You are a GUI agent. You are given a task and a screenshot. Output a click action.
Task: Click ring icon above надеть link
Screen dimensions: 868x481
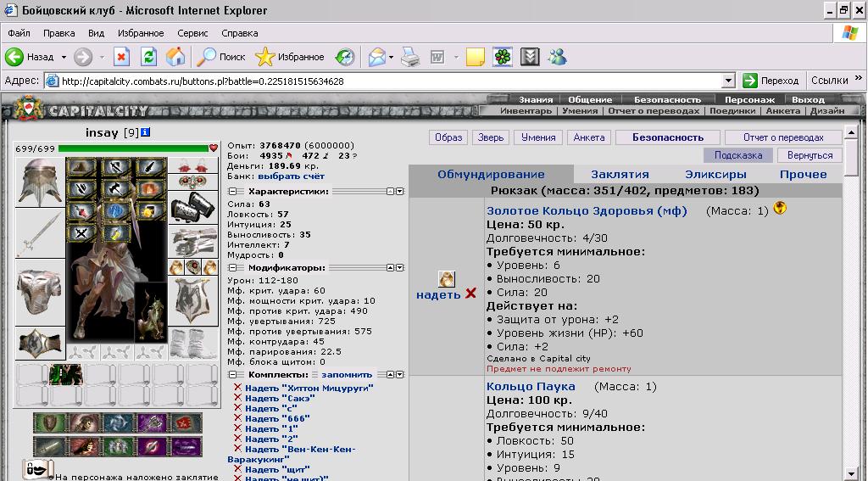[446, 279]
